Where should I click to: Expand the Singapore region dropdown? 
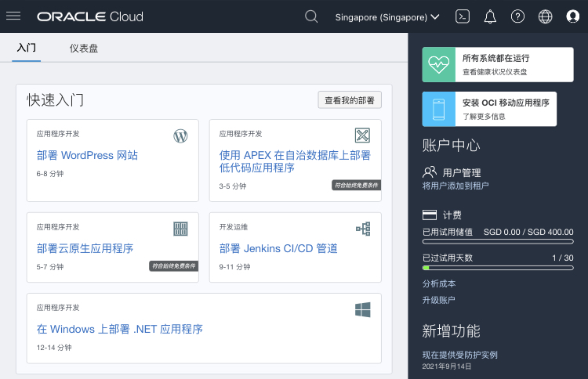[x=387, y=16]
